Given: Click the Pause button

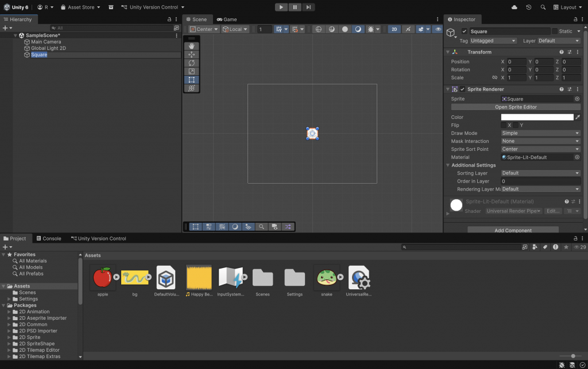Looking at the screenshot, I should (x=295, y=7).
